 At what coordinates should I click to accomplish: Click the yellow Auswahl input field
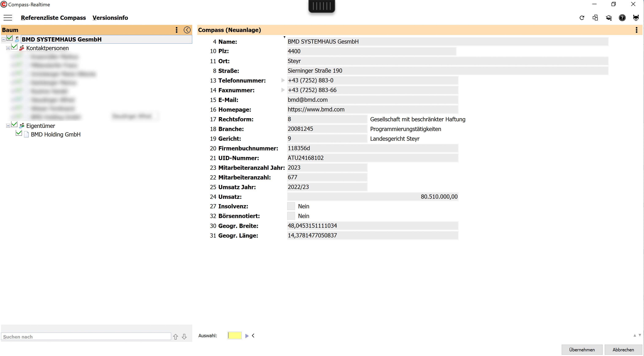(x=234, y=336)
